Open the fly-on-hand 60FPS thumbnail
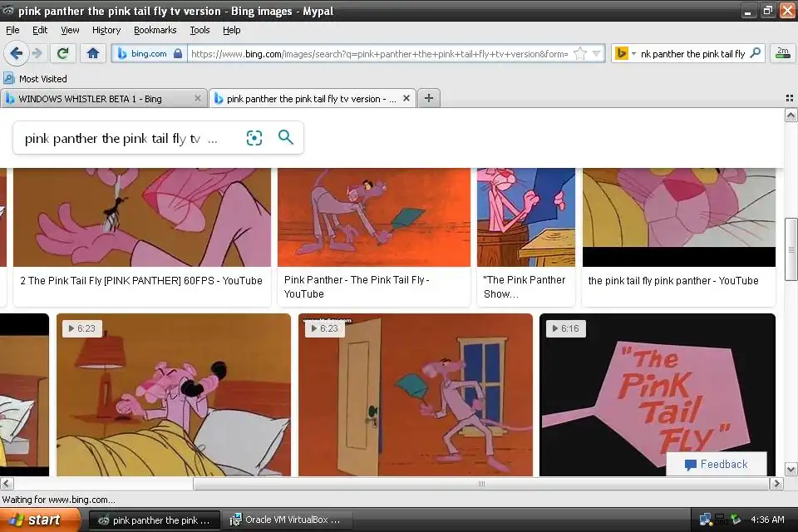The width and height of the screenshot is (798, 532). pos(142,218)
